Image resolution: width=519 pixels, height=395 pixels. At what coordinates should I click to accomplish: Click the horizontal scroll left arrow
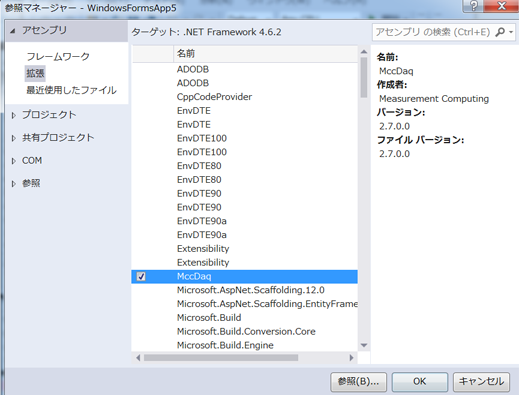[x=138, y=358]
